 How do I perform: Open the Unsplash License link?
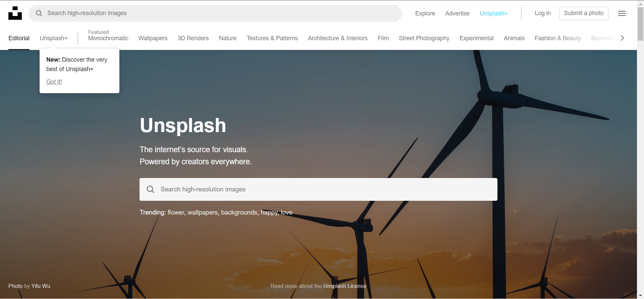click(345, 286)
